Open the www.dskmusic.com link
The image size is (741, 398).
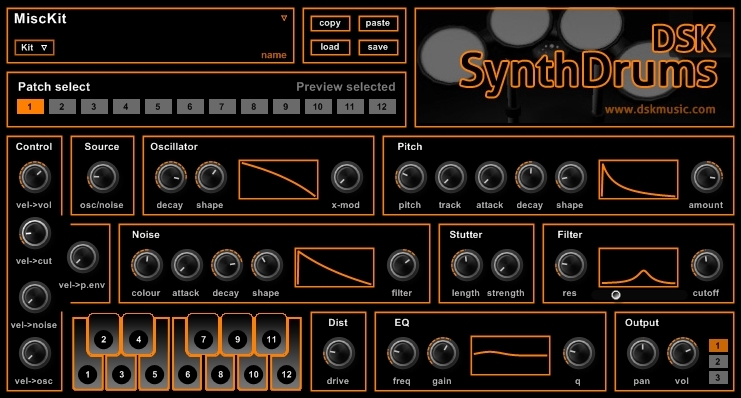coord(660,110)
